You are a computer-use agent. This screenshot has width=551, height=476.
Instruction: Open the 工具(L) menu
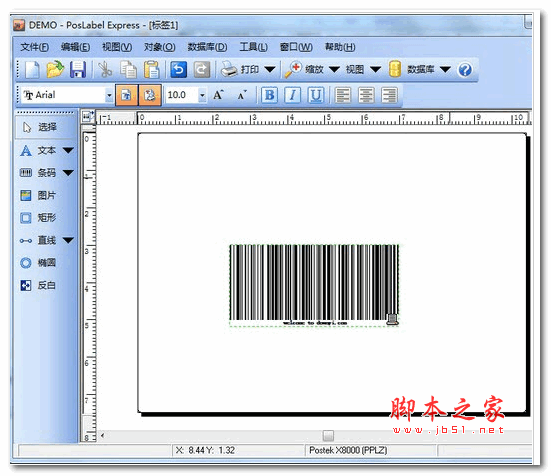[x=253, y=47]
